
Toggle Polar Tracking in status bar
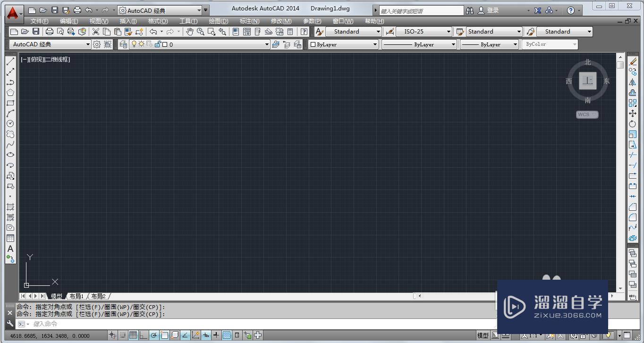[154, 335]
